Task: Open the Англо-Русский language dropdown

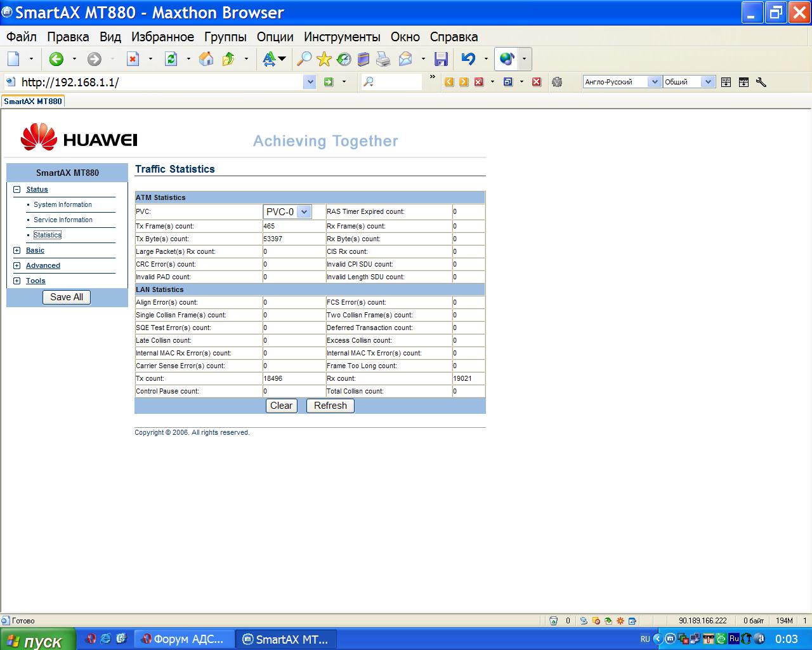Action: tap(655, 81)
